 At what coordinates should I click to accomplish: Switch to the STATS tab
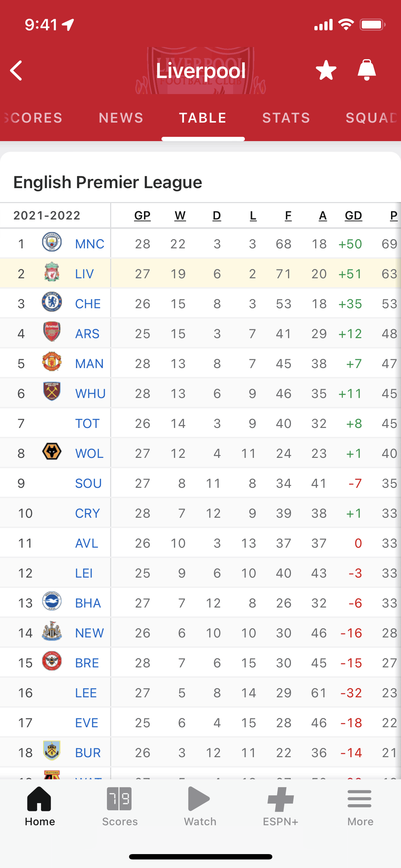click(286, 118)
